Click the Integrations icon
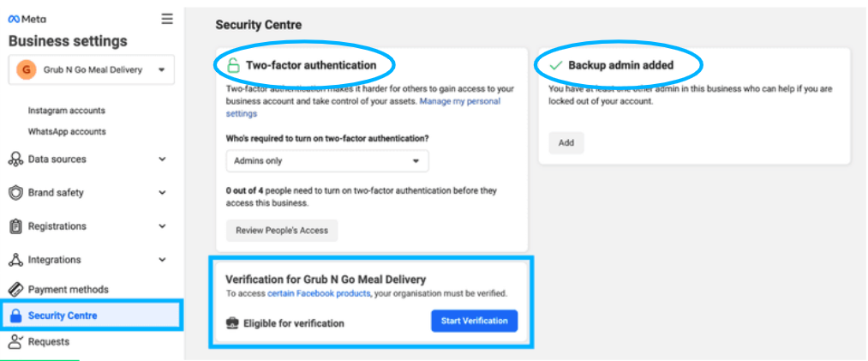Viewport: 868px width, 361px height. click(15, 260)
